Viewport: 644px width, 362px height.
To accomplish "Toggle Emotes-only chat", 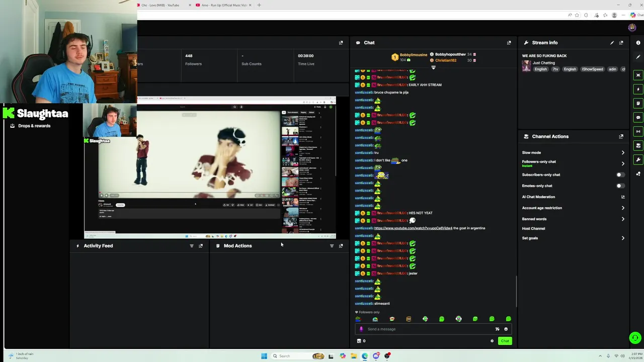I will point(620,186).
